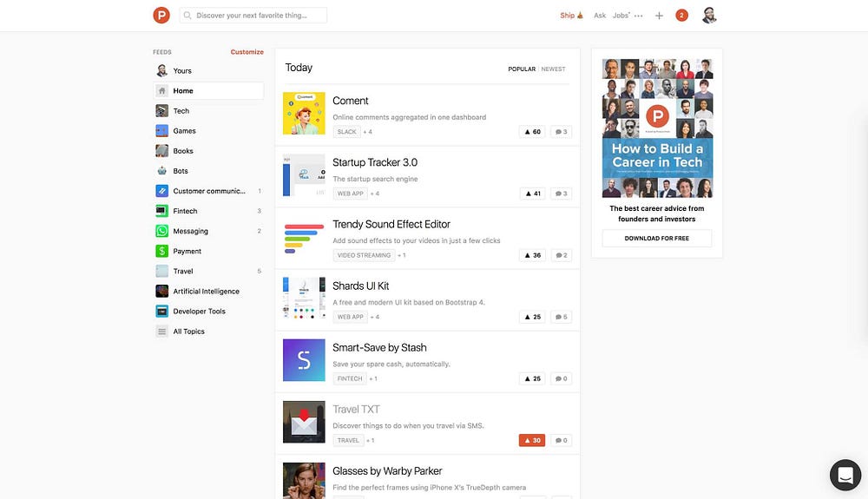Viewport: 868px width, 499px height.
Task: Upvote Shards UI Kit
Action: pos(532,317)
